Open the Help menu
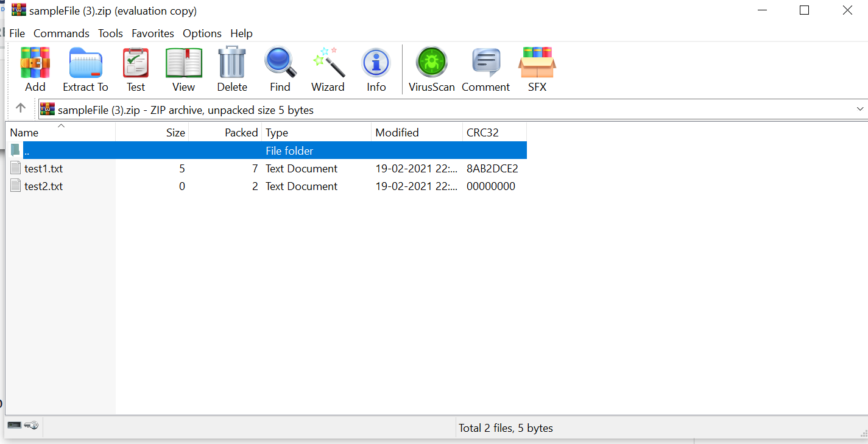Image resolution: width=868 pixels, height=444 pixels. click(241, 33)
